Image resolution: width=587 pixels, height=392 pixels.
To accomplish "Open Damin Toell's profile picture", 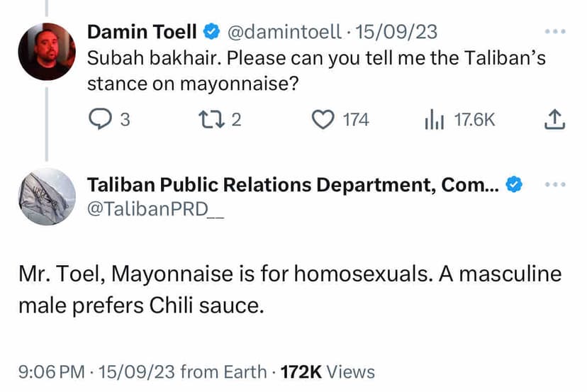I will coord(47,51).
